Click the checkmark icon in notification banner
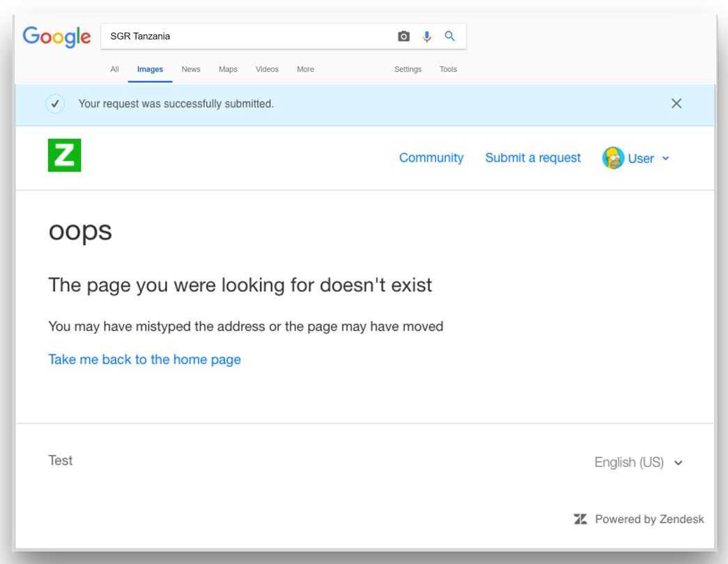 coord(55,104)
